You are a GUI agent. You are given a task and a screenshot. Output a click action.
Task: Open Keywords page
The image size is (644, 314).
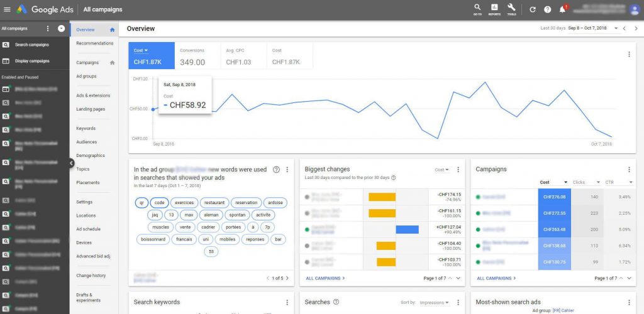(86, 128)
